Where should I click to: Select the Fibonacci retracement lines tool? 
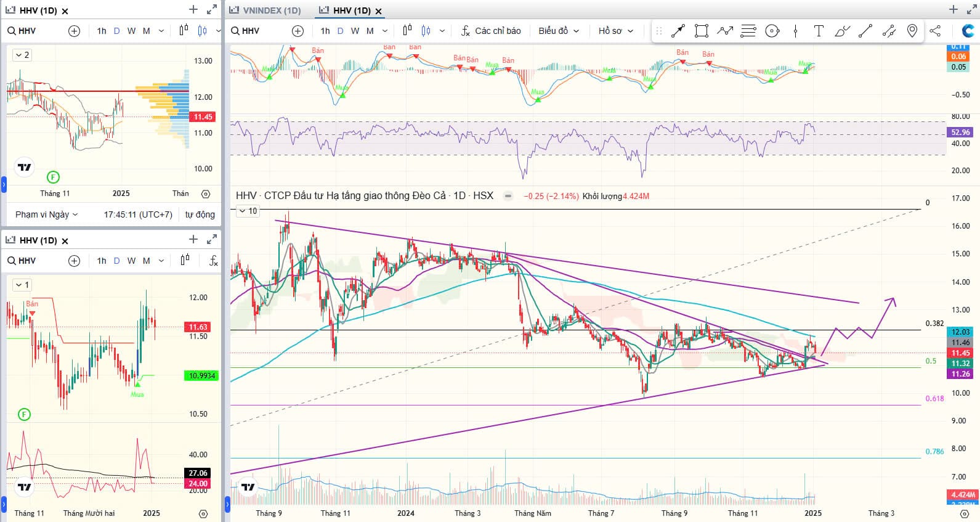tap(748, 31)
